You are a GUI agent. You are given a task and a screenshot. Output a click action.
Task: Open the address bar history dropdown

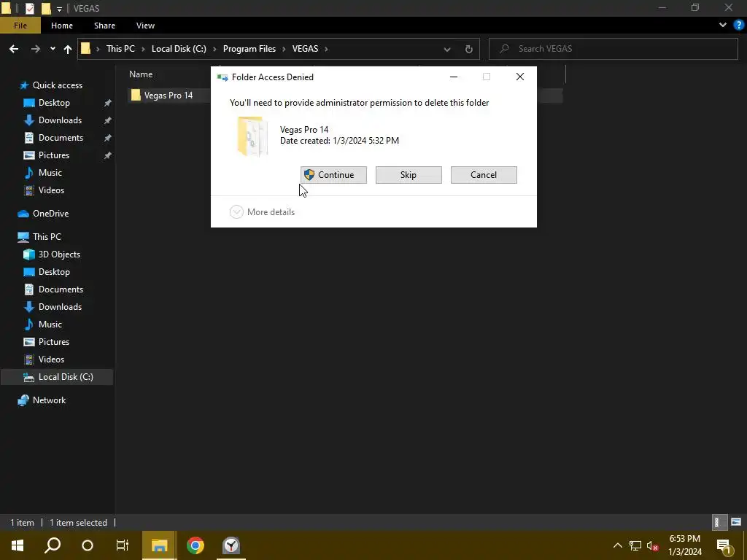point(447,49)
